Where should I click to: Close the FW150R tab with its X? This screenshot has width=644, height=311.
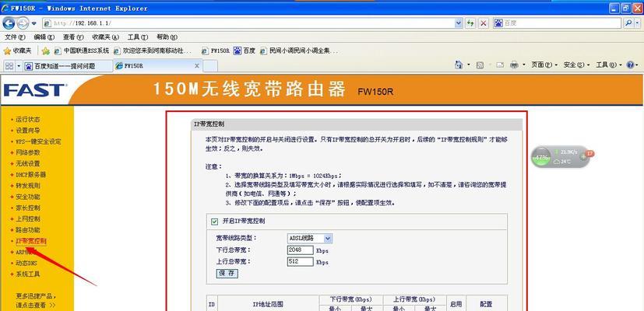(x=197, y=65)
